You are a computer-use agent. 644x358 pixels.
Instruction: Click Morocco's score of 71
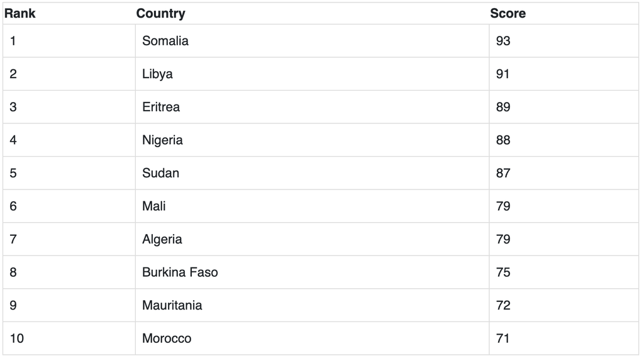pos(503,338)
